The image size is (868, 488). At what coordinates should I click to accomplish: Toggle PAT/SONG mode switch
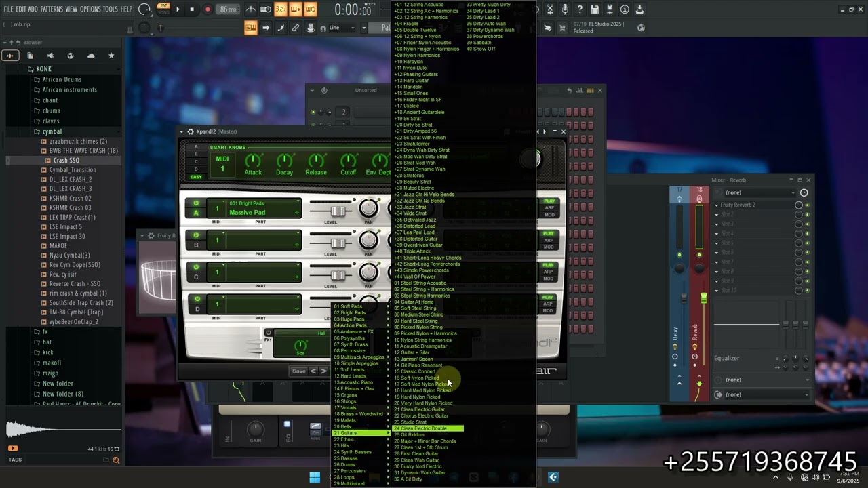point(163,9)
